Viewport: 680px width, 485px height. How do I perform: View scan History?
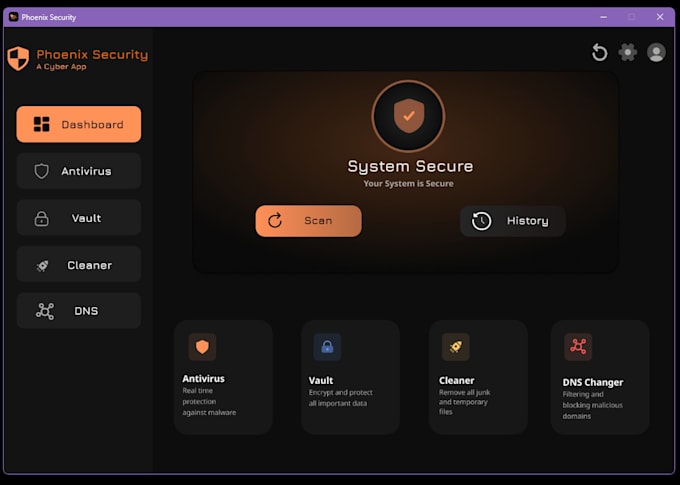513,221
